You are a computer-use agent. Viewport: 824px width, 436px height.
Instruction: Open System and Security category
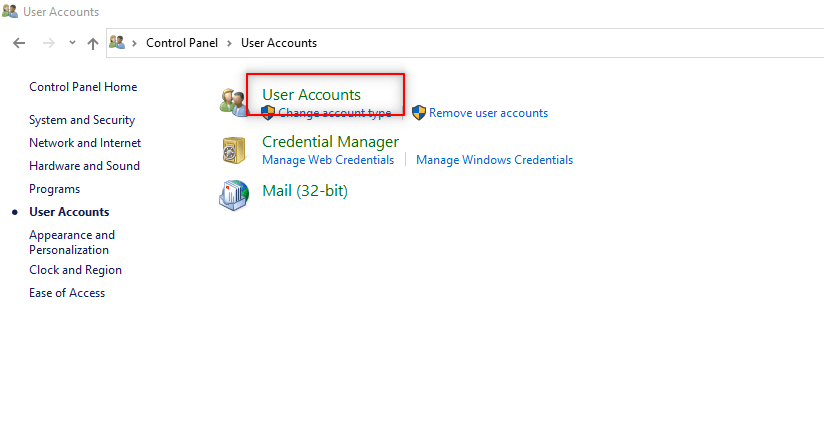tap(82, 120)
